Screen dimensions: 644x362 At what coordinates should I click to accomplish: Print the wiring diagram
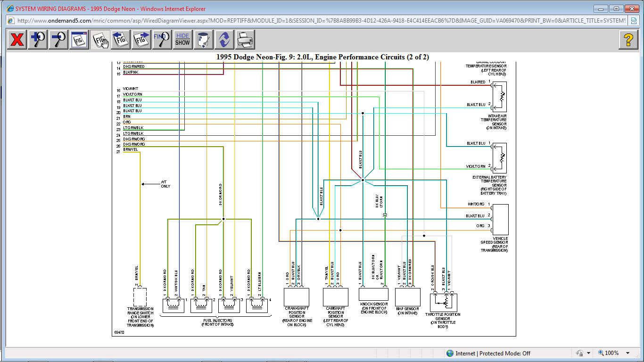(245, 40)
